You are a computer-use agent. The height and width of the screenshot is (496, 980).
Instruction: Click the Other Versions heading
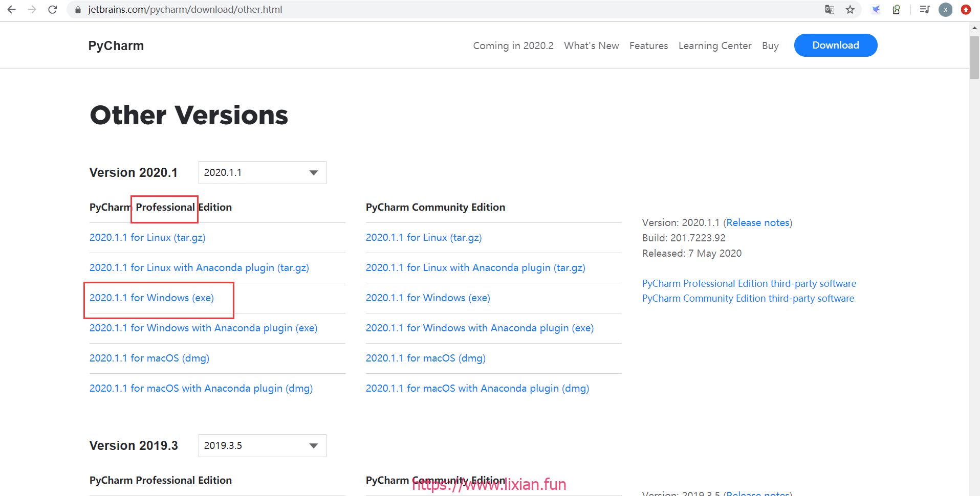tap(189, 115)
